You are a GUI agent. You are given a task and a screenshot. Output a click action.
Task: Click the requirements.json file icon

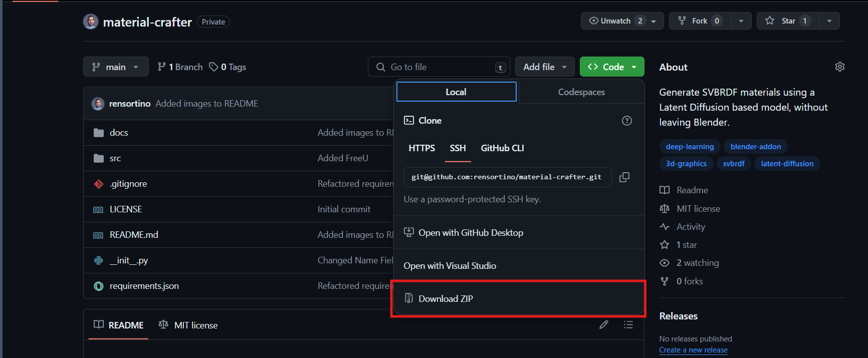[99, 286]
